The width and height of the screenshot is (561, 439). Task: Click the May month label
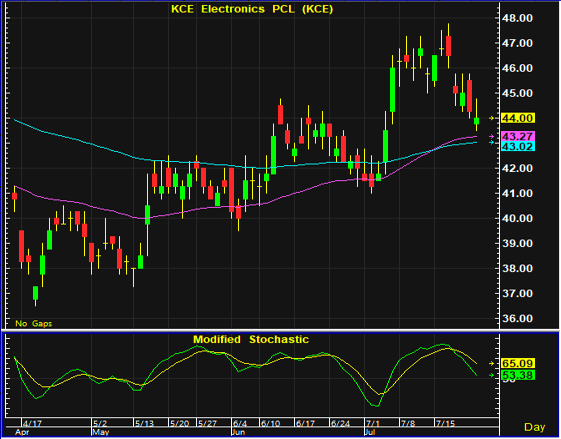(x=101, y=432)
